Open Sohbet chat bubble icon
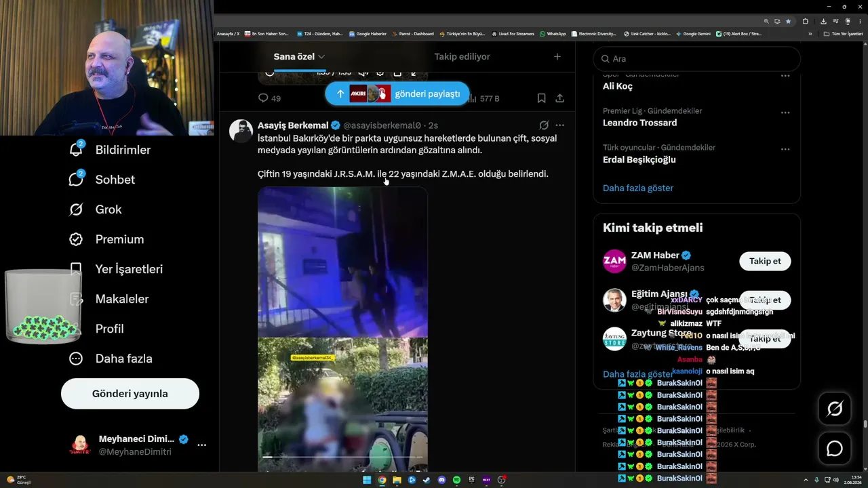Viewport: 868px width, 488px height. (x=76, y=180)
